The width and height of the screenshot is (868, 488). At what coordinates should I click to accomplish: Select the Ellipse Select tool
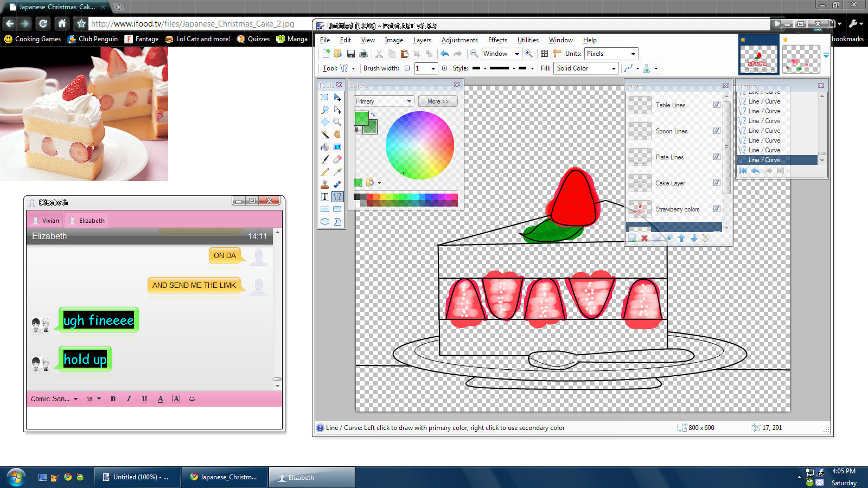[325, 122]
